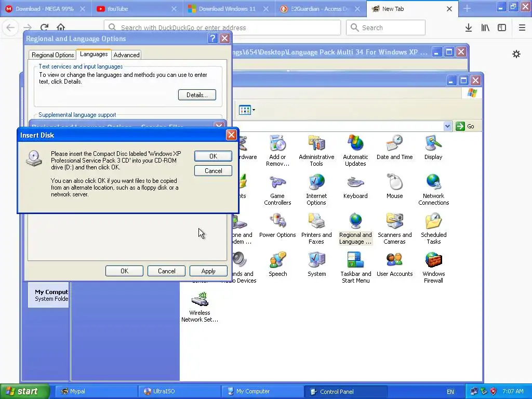532x399 pixels.
Task: Switch to UltraISO taskbar button
Action: pyautogui.click(x=179, y=392)
